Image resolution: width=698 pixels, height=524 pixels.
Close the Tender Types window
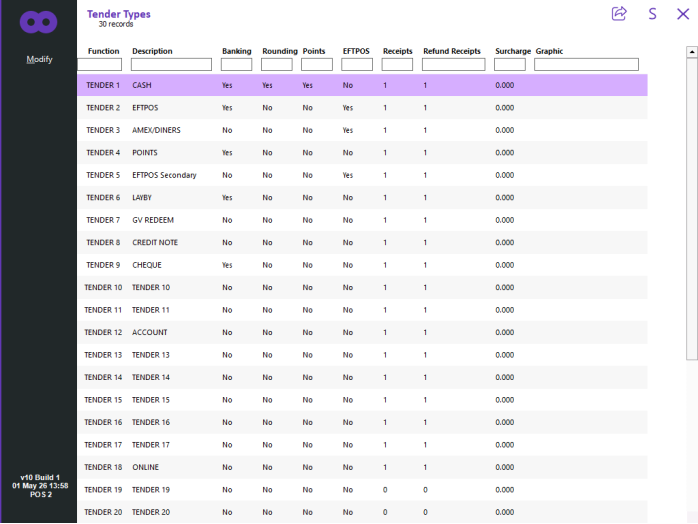pyautogui.click(x=683, y=14)
